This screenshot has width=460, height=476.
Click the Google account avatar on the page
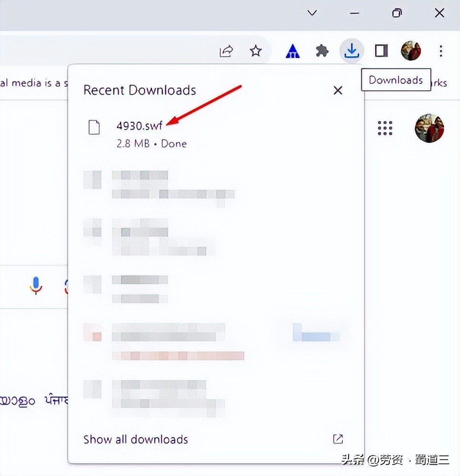(429, 128)
